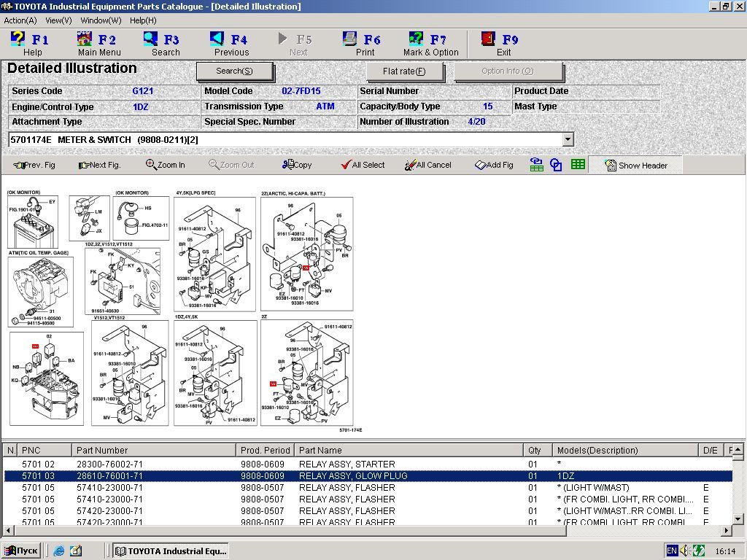747x560 pixels.
Task: Click the Number of Illustration value 4/20
Action: [x=476, y=122]
